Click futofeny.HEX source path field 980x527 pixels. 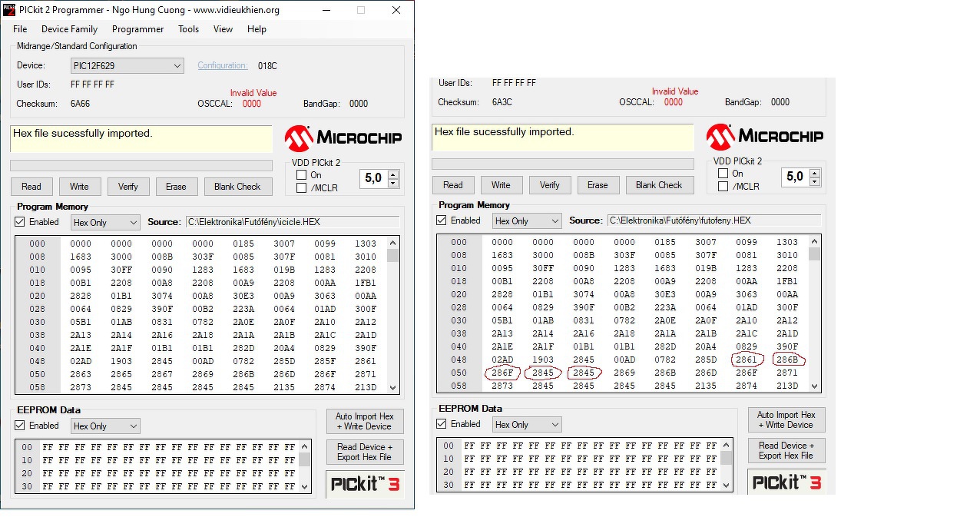[x=714, y=220]
